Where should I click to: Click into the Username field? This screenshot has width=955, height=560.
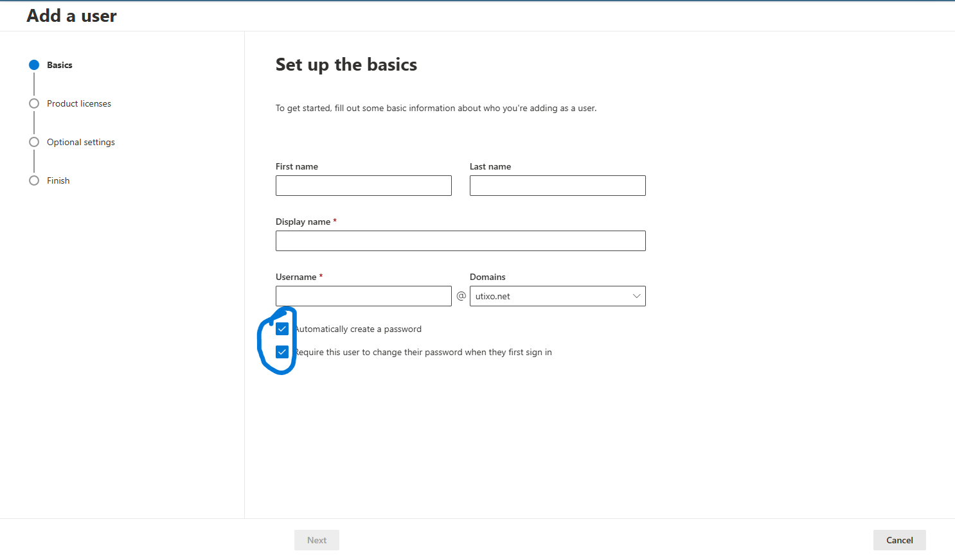click(363, 296)
